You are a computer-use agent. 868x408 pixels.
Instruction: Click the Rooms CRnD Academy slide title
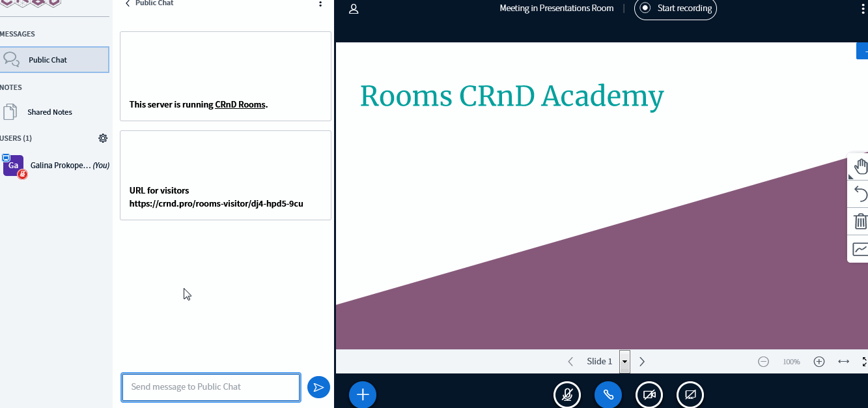[512, 96]
